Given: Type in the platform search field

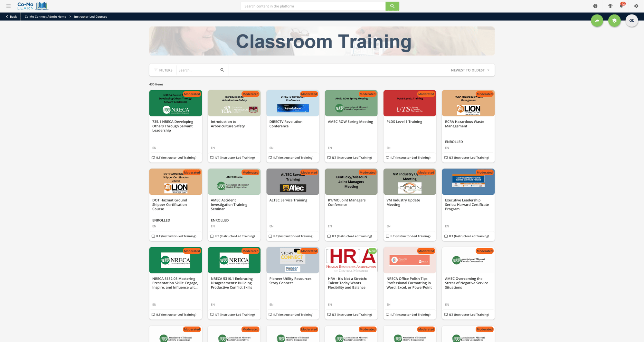Looking at the screenshot, I should [313, 6].
